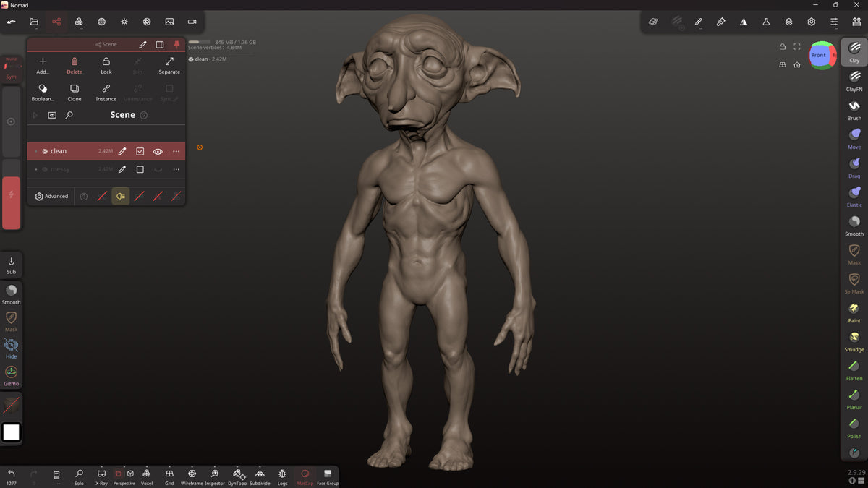The height and width of the screenshot is (488, 868).
Task: Toggle the Sym symmetry button
Action: 12,69
